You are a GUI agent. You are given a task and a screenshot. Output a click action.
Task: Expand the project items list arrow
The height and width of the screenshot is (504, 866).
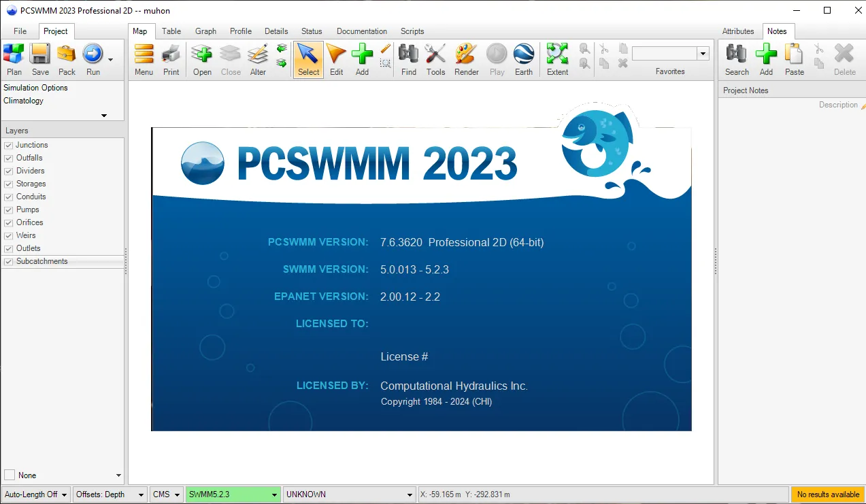[x=104, y=116]
